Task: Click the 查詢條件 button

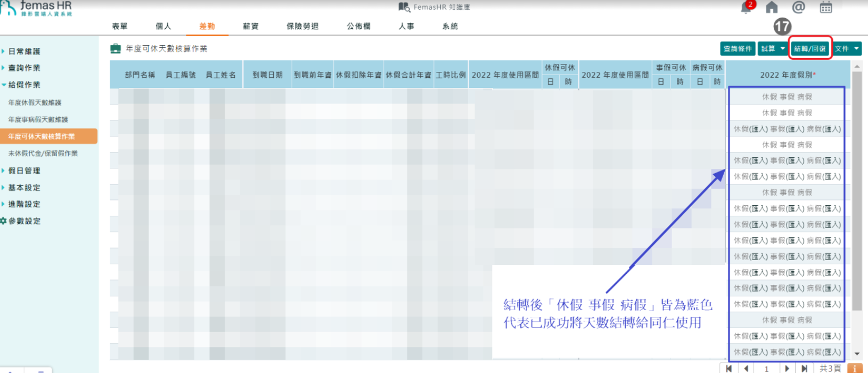Action: (x=738, y=48)
